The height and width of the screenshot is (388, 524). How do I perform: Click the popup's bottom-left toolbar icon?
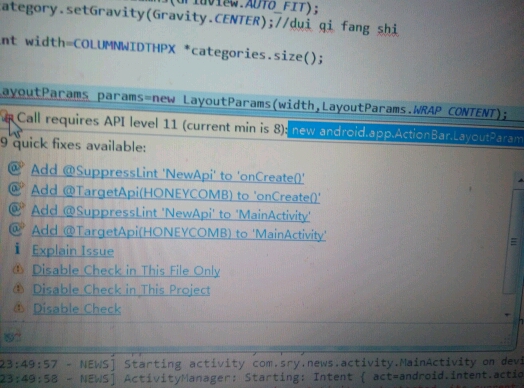[x=12, y=336]
